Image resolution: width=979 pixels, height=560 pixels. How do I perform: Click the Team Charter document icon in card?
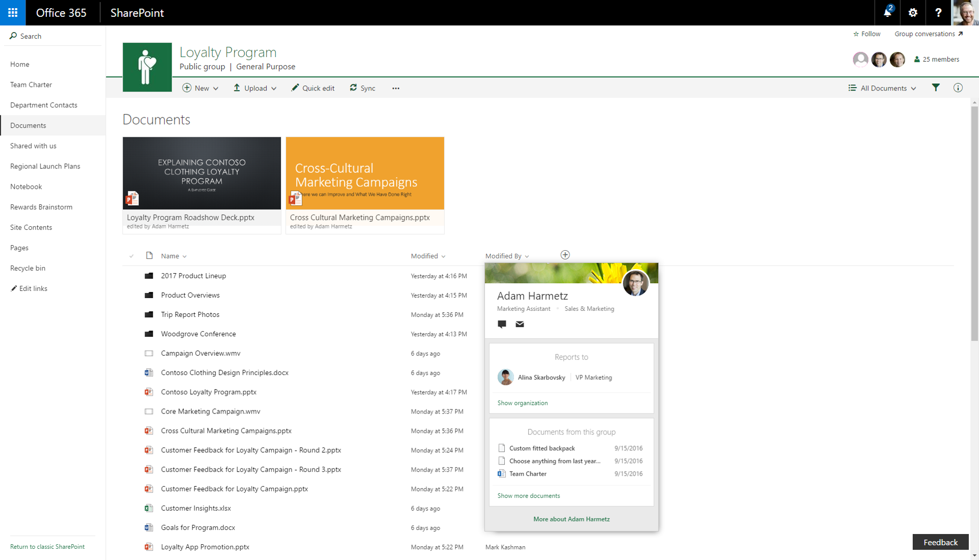(x=501, y=474)
